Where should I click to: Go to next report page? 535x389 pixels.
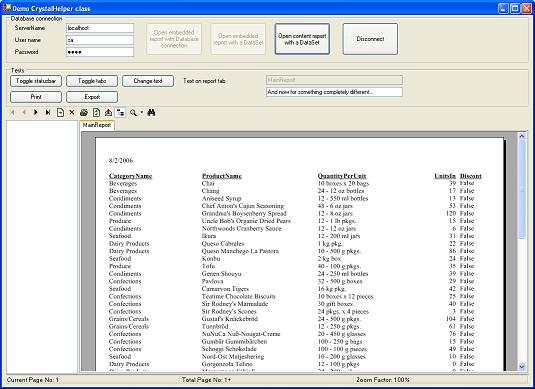point(35,112)
